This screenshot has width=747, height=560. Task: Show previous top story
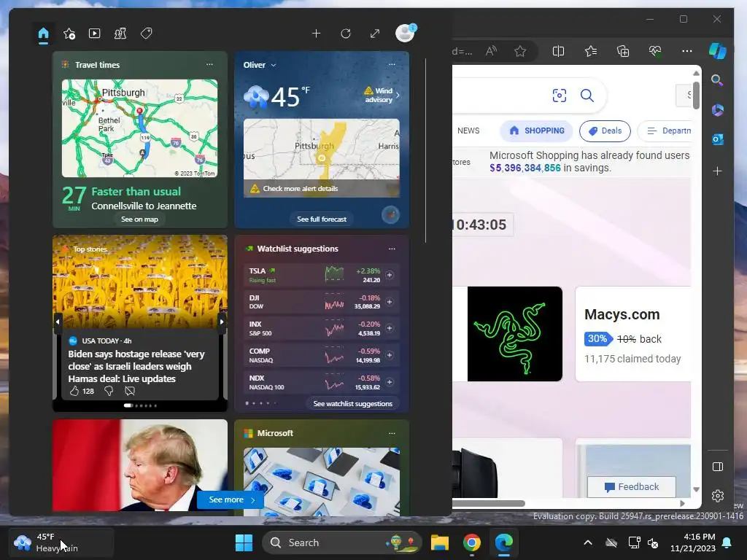coord(58,322)
